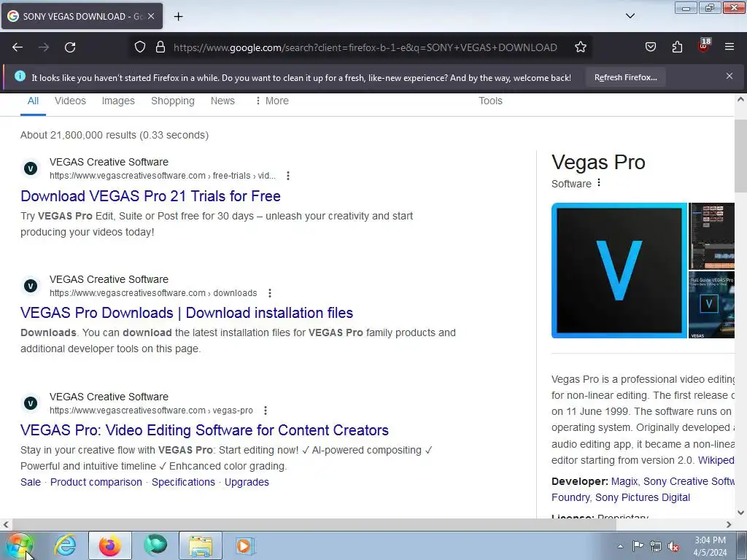Open the taskbar clock showing 3:04 PM

[710, 546]
